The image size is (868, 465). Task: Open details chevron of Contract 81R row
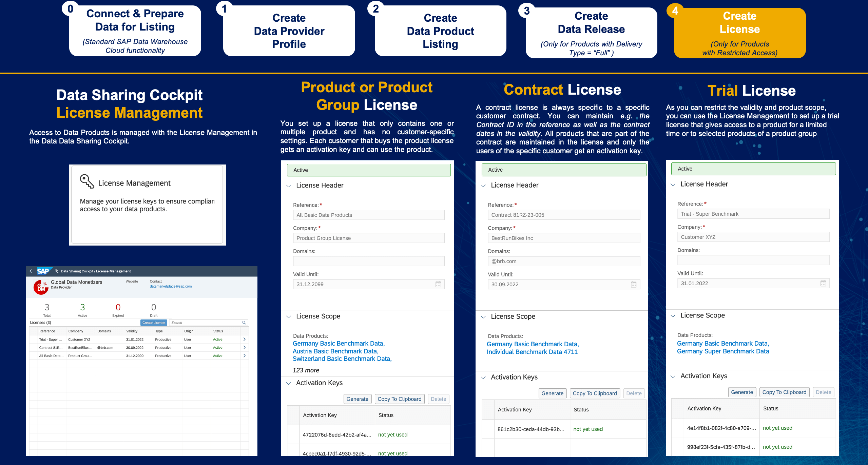pyautogui.click(x=244, y=347)
